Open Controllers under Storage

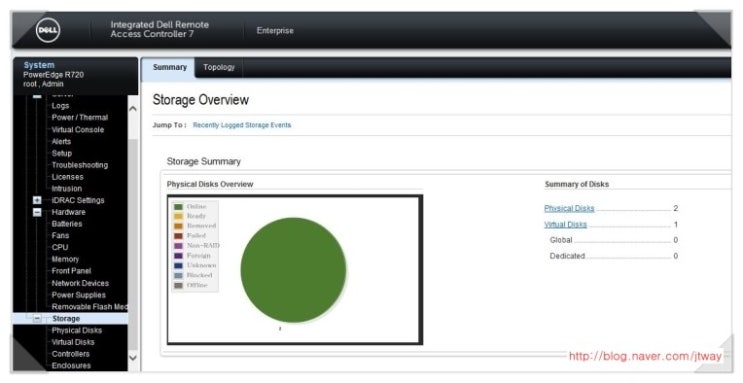click(70, 354)
